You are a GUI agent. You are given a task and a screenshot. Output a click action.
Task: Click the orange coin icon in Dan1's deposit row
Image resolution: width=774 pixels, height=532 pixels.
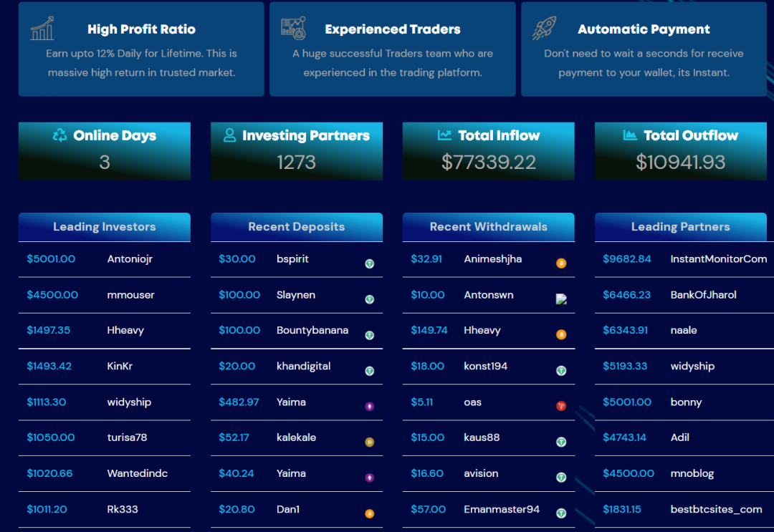(370, 513)
